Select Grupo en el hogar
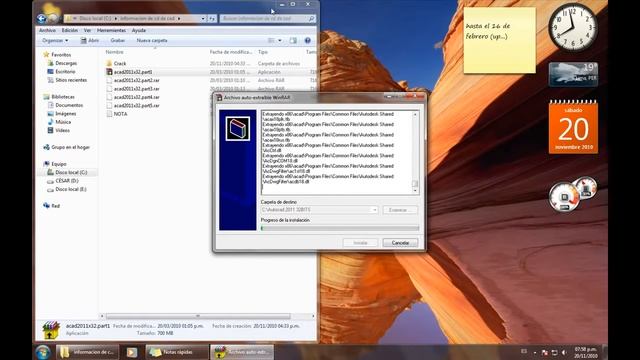Screen dimensions: 640x360 70,147
